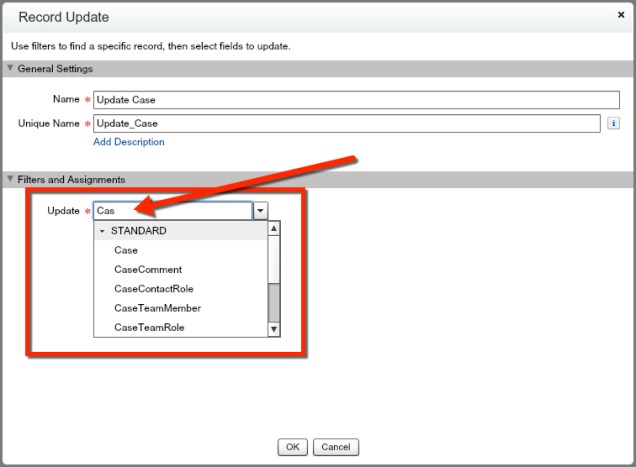Screen dimensions: 636x467
Task: Pick CaseTeamMember from the dropdown list
Action: [x=157, y=308]
